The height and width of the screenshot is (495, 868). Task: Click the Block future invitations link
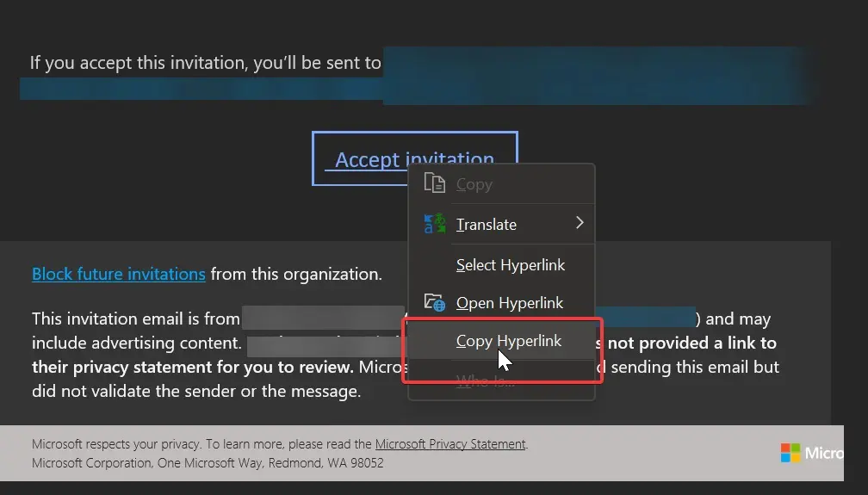pos(119,274)
